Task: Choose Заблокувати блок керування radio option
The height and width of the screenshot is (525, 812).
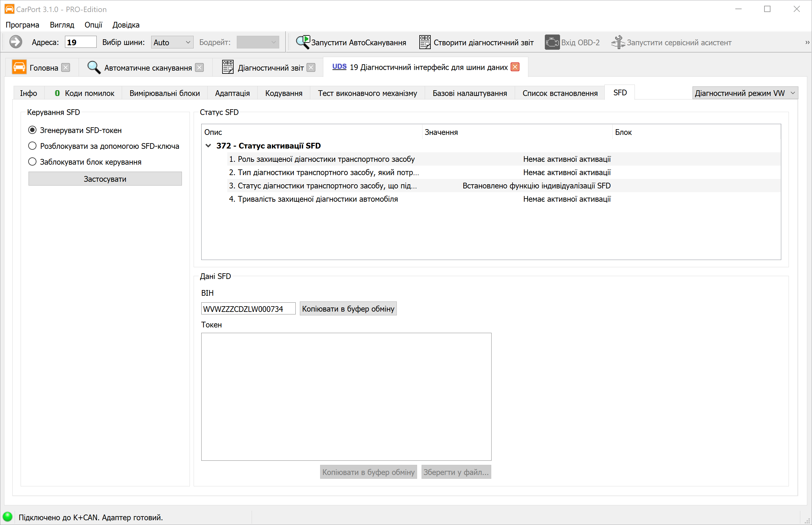Action: [x=32, y=161]
